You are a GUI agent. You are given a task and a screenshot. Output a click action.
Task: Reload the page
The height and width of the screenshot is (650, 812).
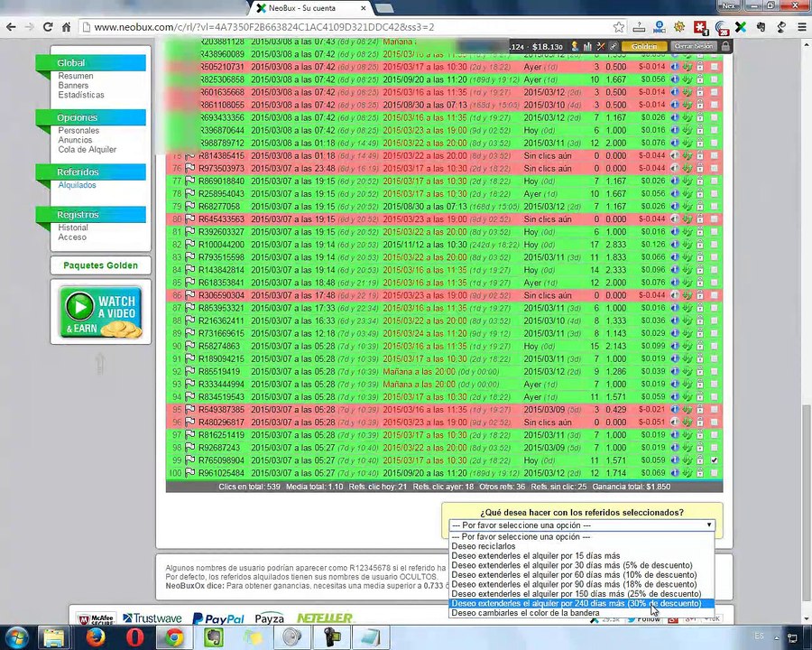click(x=48, y=27)
